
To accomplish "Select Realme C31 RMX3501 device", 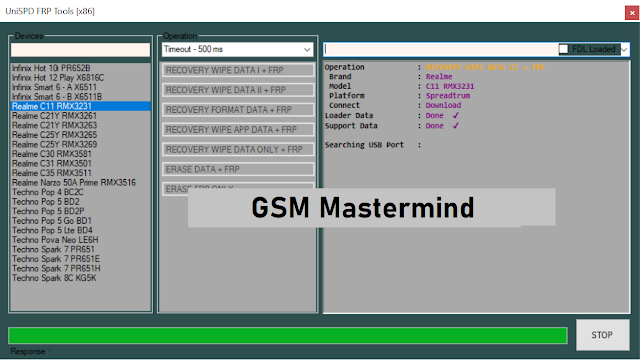I will click(x=80, y=163).
